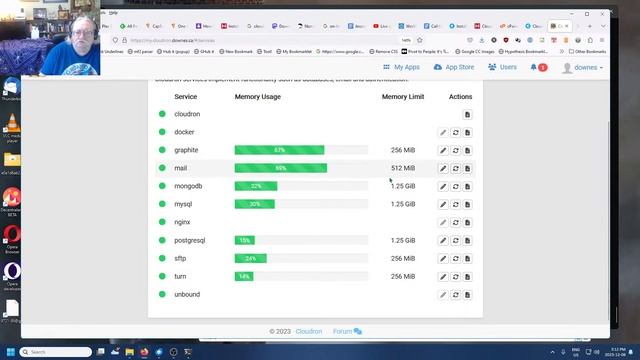Open the VLC media player desktop icon
The height and width of the screenshot is (360, 640).
[x=12, y=128]
